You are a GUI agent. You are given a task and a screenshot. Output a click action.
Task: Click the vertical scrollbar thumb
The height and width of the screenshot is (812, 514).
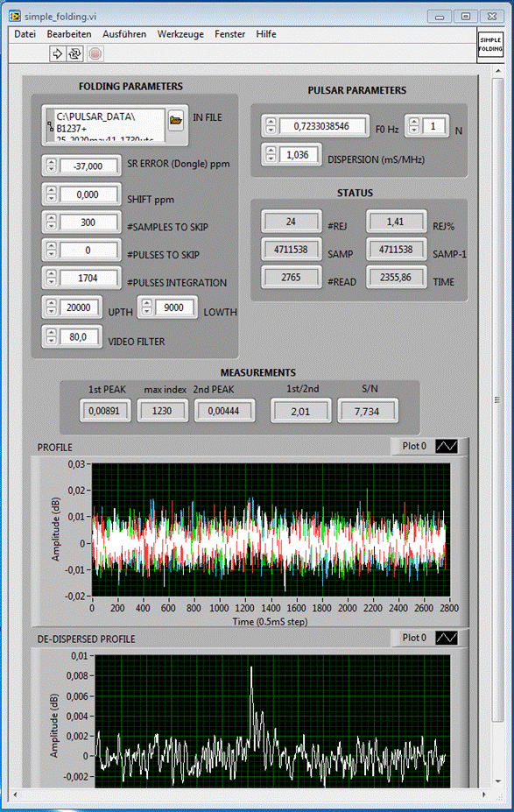[497, 399]
